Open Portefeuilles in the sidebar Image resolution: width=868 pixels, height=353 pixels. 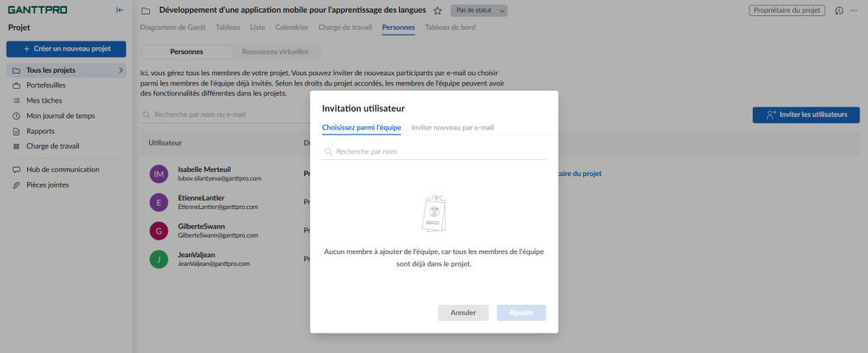46,85
